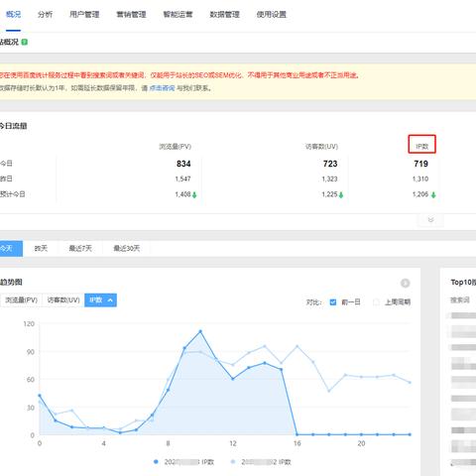Enable the 上周同期 comparison checkbox
476x476 pixels.
point(376,302)
